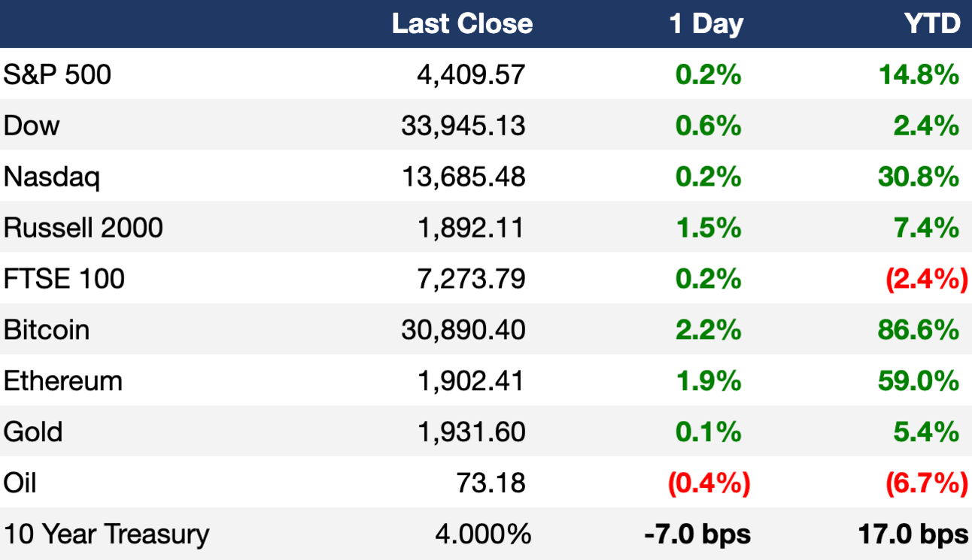Click the 1 Day column header
The height and width of the screenshot is (560, 972).
click(x=706, y=25)
